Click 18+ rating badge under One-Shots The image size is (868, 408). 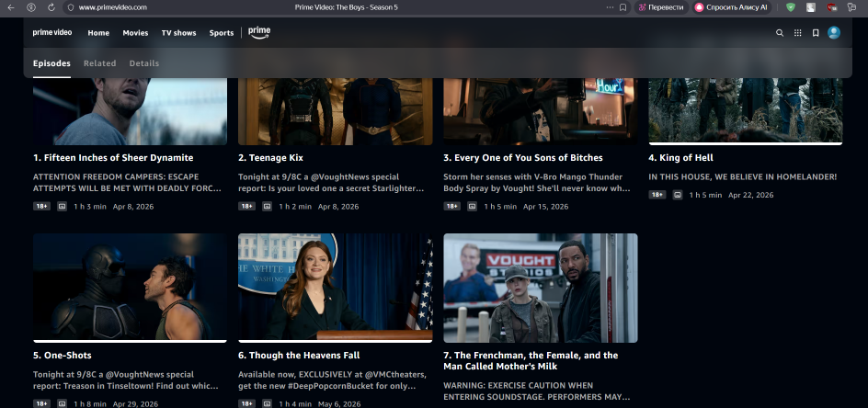tap(41, 403)
